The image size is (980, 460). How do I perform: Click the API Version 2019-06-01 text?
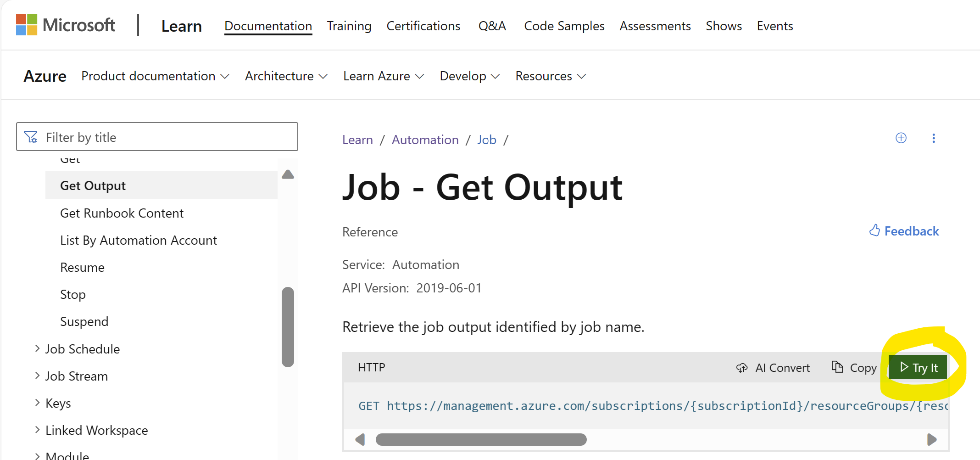(412, 288)
